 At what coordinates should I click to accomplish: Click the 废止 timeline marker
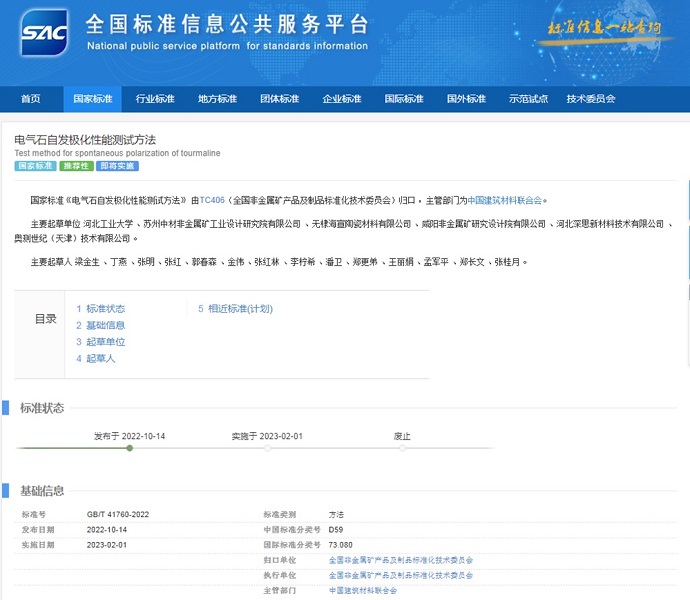tap(402, 448)
